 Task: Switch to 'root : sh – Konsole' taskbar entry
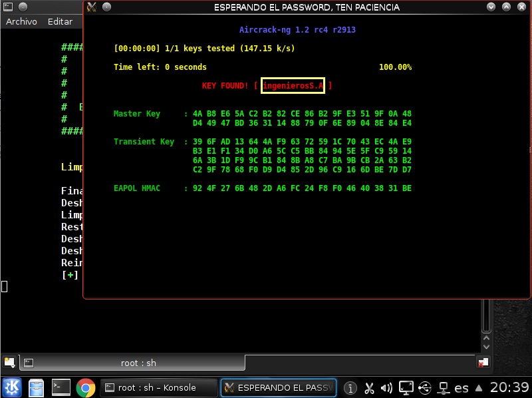coord(159,387)
